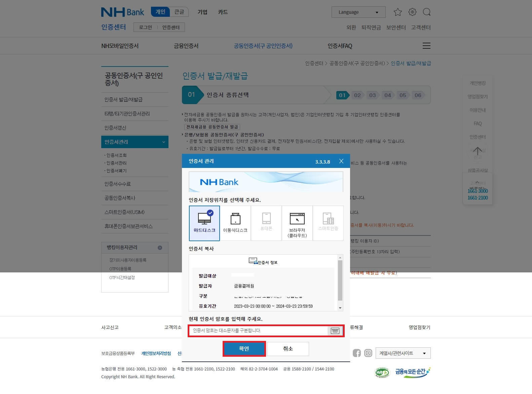Open the search magnifier icon
Image resolution: width=532 pixels, height=394 pixels.
tap(427, 12)
